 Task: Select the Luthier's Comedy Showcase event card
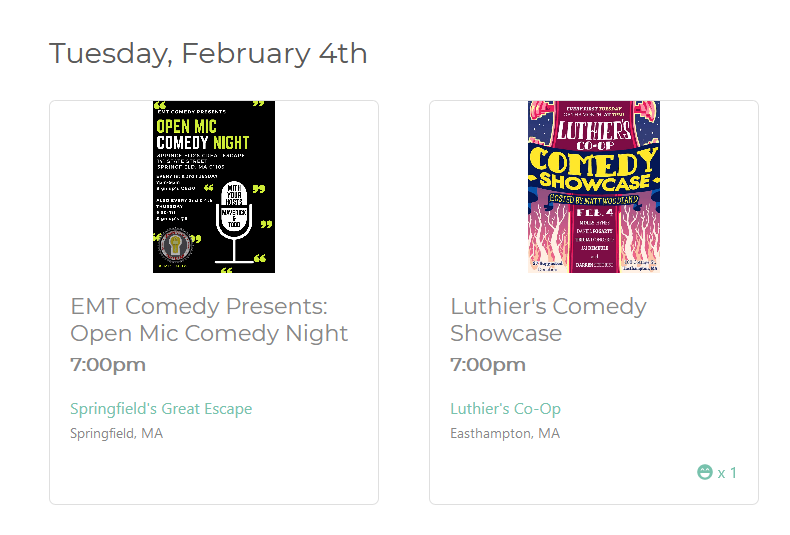click(594, 302)
